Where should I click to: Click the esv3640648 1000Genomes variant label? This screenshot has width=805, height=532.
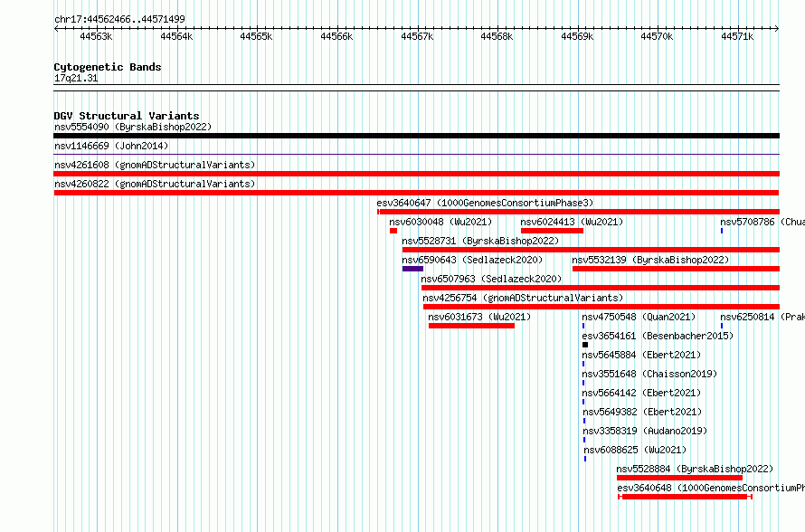[711, 488]
